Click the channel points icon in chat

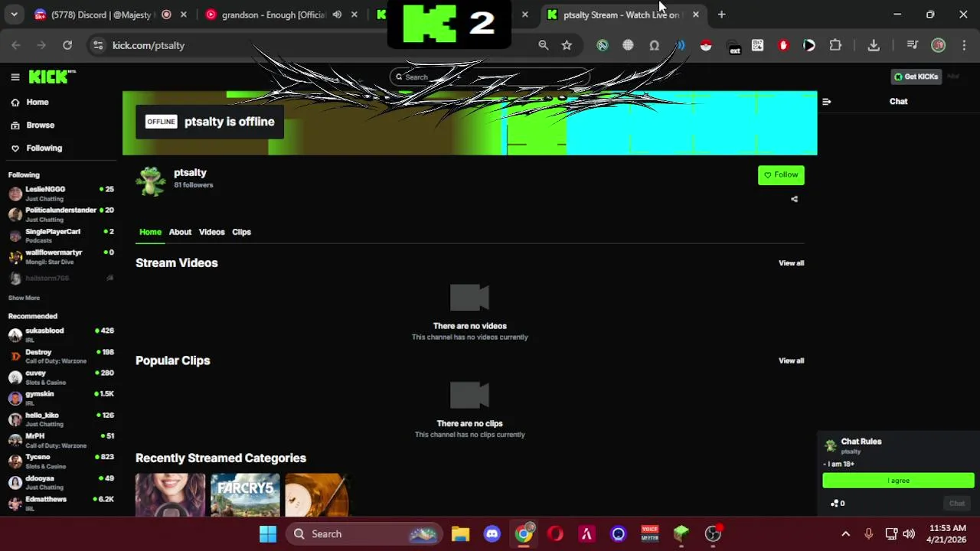[x=835, y=504]
